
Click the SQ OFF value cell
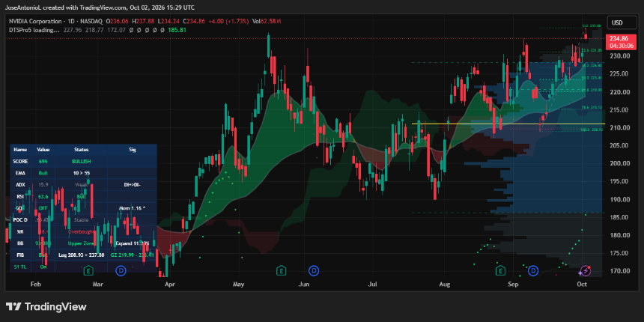pyautogui.click(x=43, y=208)
